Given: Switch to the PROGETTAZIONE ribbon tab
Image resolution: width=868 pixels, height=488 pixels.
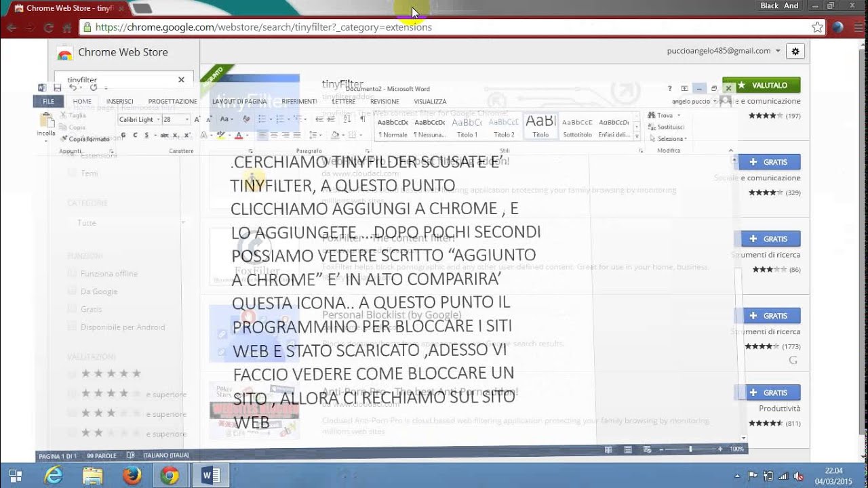Looking at the screenshot, I should tap(173, 101).
